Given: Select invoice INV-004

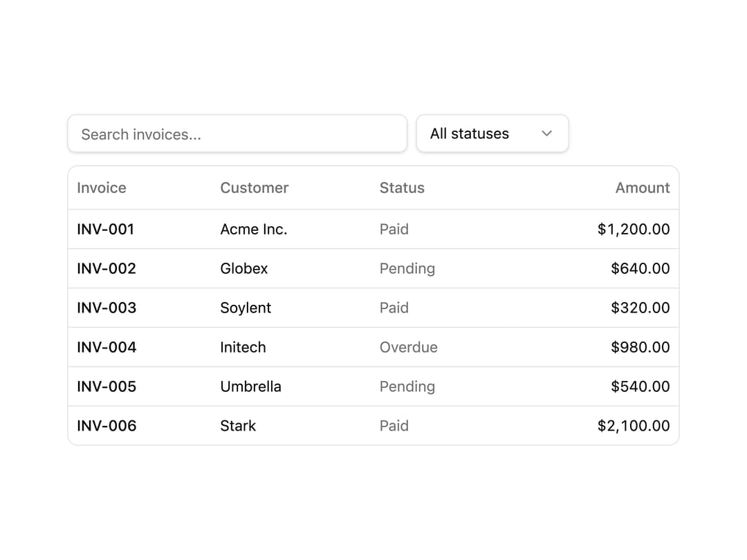Looking at the screenshot, I should (107, 347).
